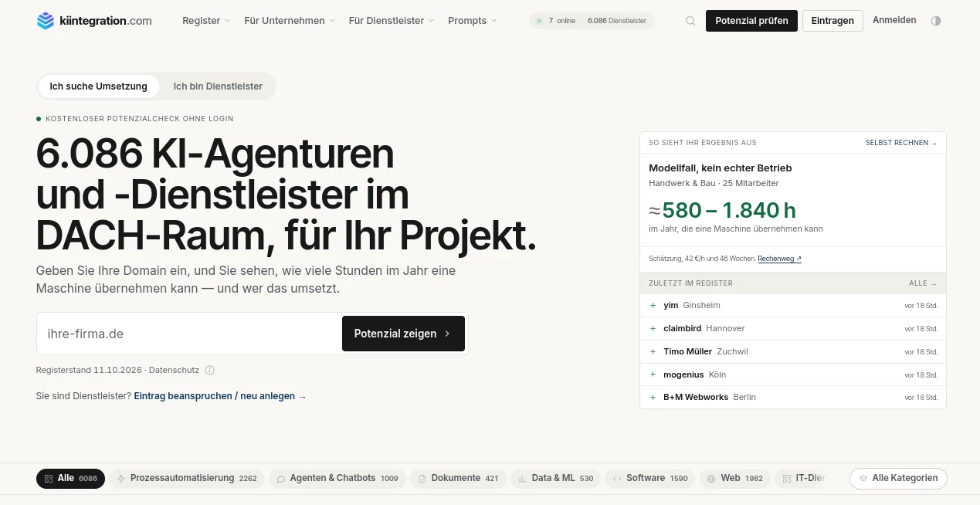This screenshot has width=980, height=505.
Task: Click the Datenschutz link
Action: coord(174,370)
